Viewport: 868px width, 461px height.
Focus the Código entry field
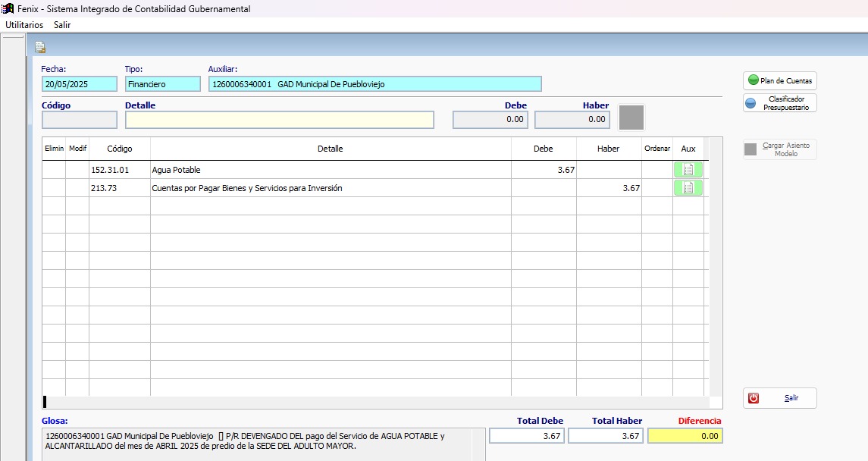(80, 120)
